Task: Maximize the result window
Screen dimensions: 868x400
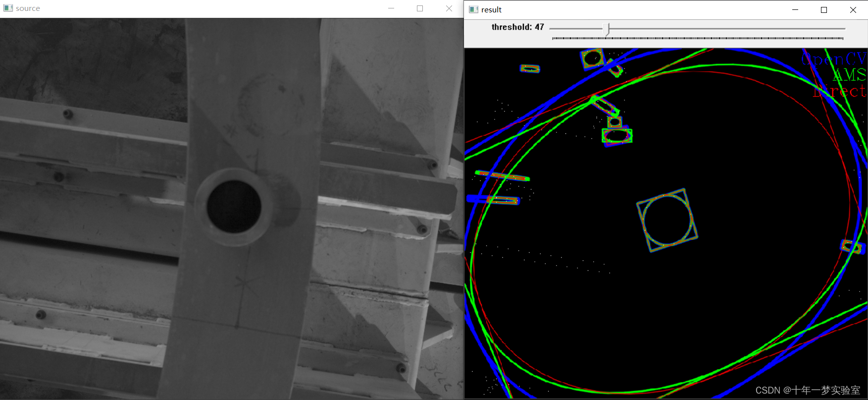Action: 824,10
